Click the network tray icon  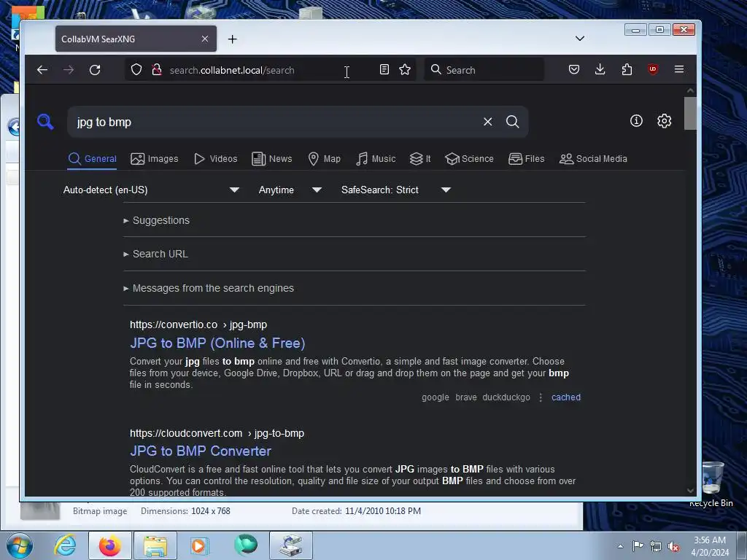[x=656, y=546]
